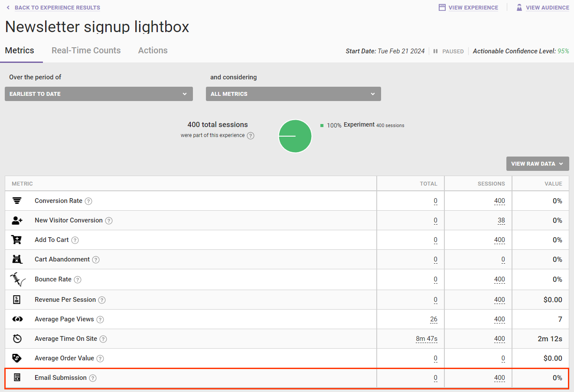Click the Conversion Rate funnel icon
The image size is (574, 392).
click(17, 200)
